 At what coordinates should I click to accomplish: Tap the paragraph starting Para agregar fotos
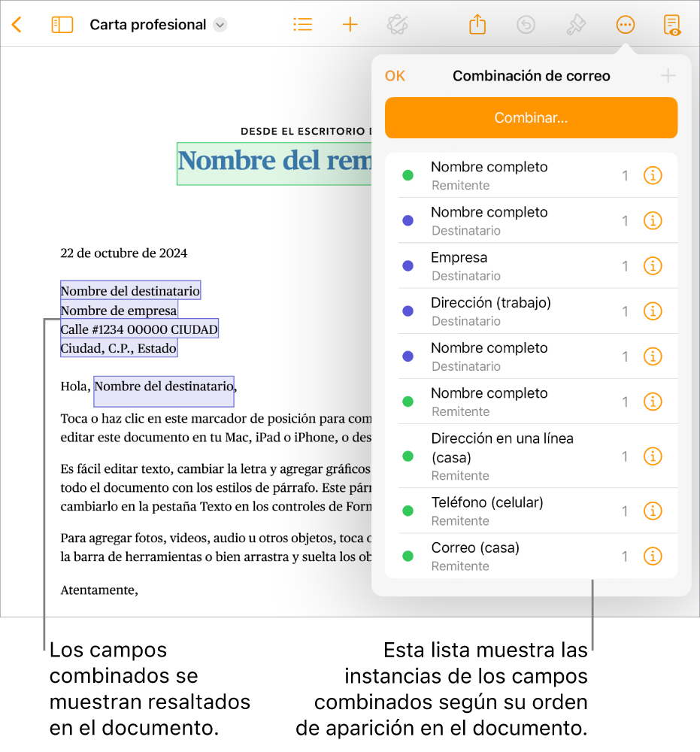click(217, 547)
